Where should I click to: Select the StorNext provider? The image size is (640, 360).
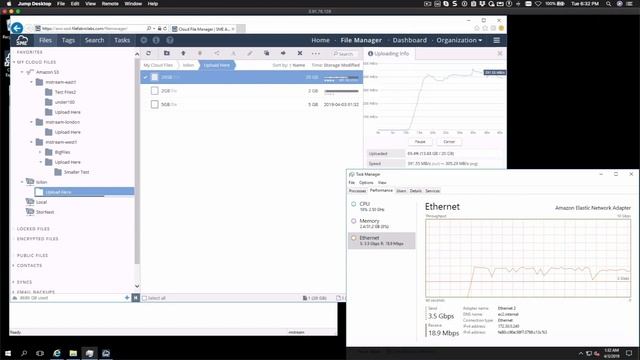45,212
